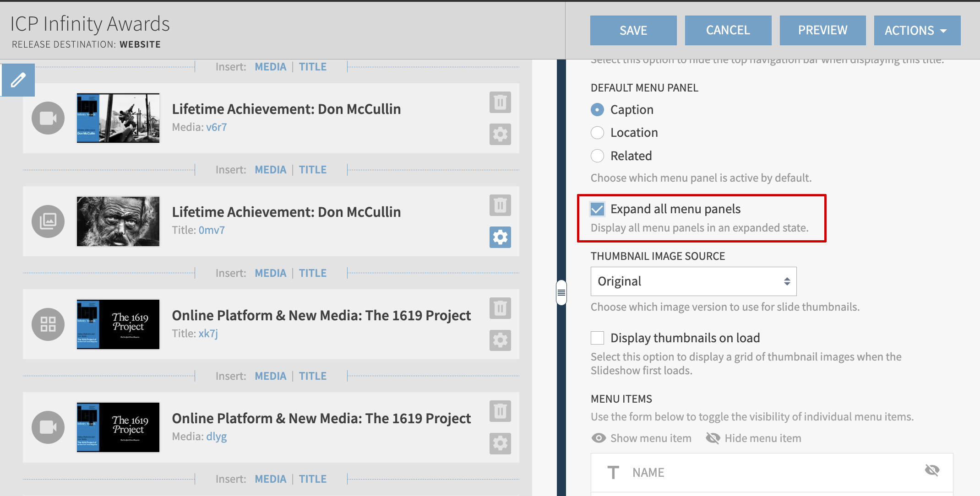
Task: Open settings for Don McCullin media v6r7
Action: pyautogui.click(x=500, y=135)
